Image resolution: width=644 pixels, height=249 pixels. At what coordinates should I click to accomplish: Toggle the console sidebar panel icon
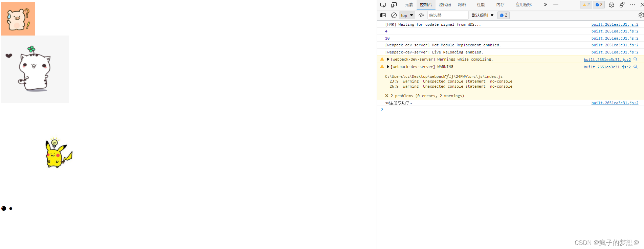pos(383,15)
